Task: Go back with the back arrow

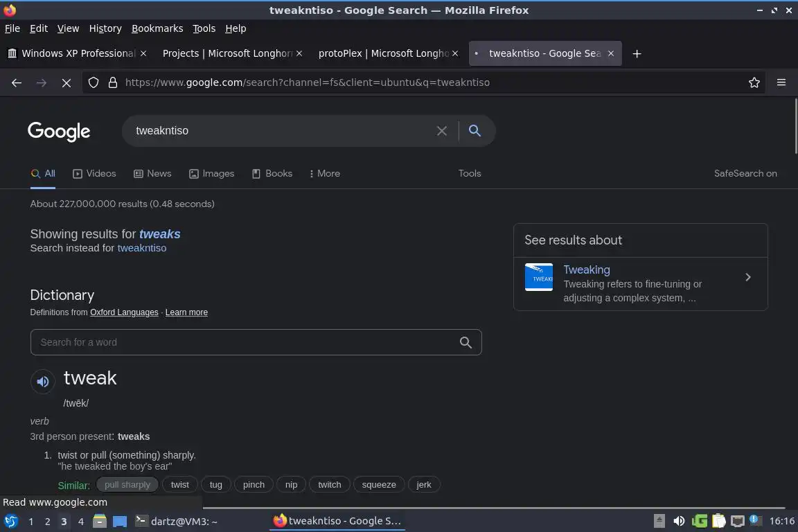Action: point(17,82)
